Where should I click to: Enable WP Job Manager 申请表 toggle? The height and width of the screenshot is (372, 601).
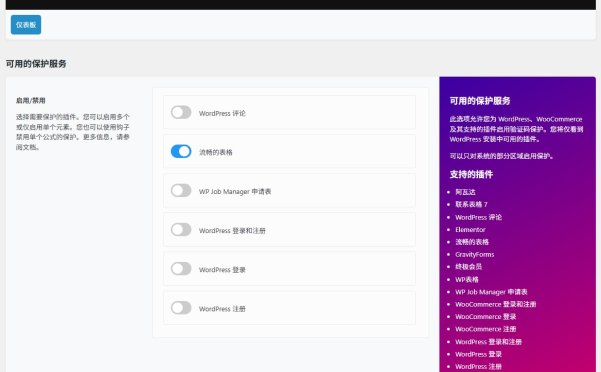(181, 190)
